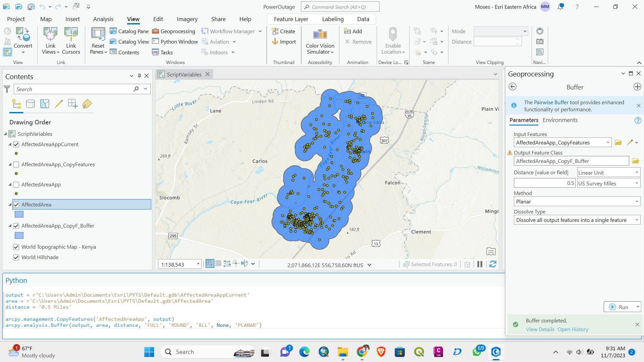
Task: Hide World Hillshade layer
Action: click(16, 257)
